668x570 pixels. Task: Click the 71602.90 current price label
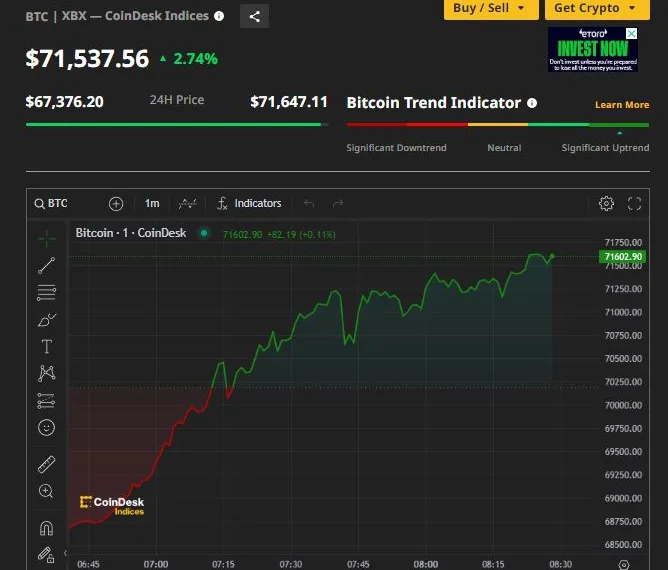(622, 256)
